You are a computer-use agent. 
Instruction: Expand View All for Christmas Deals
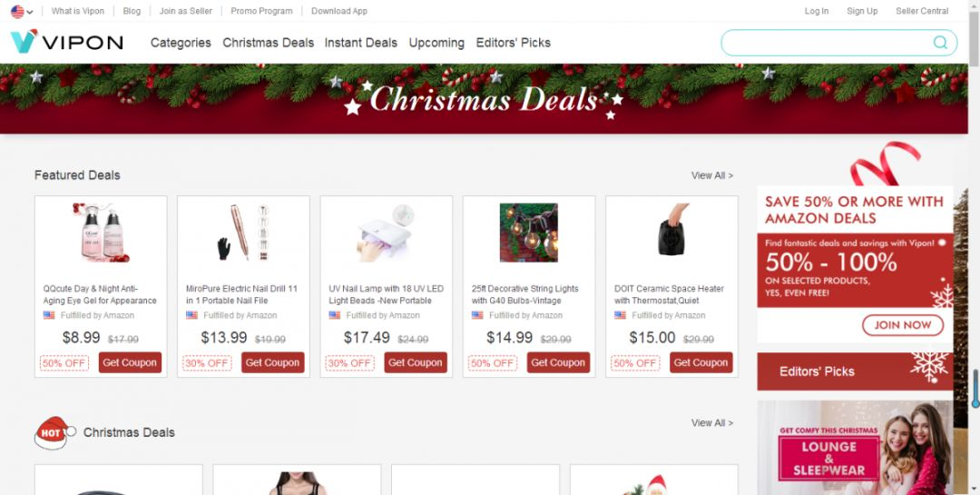click(x=712, y=423)
